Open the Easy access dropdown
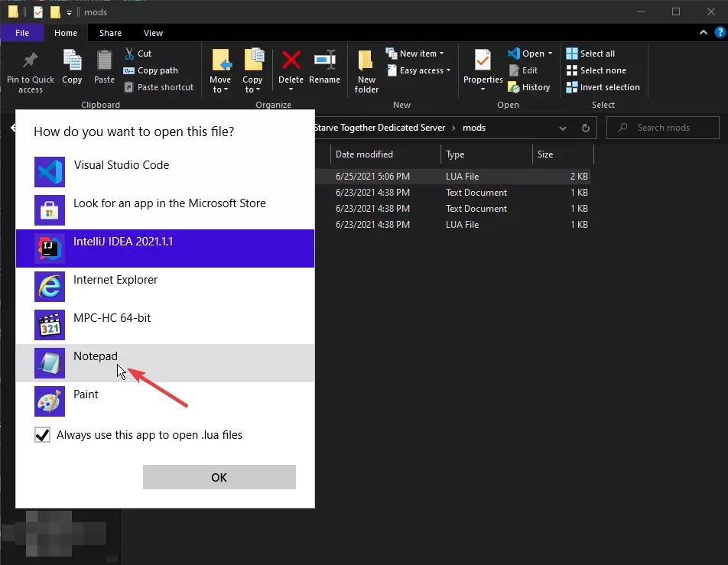728x565 pixels. pyautogui.click(x=448, y=70)
